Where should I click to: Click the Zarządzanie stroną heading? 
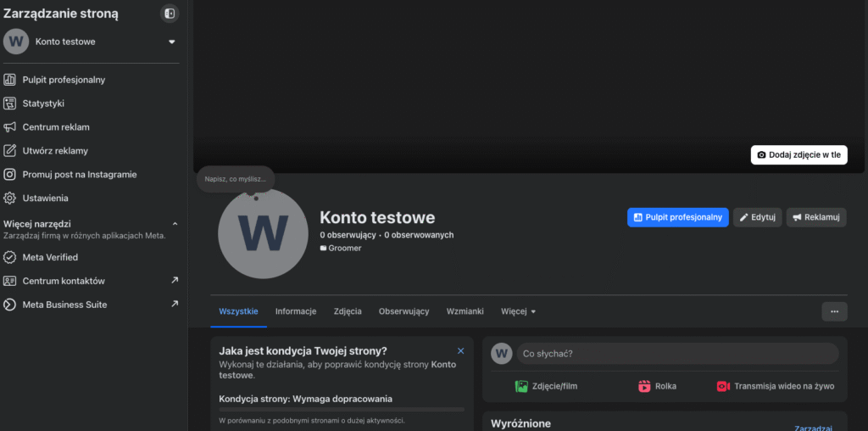(x=60, y=14)
